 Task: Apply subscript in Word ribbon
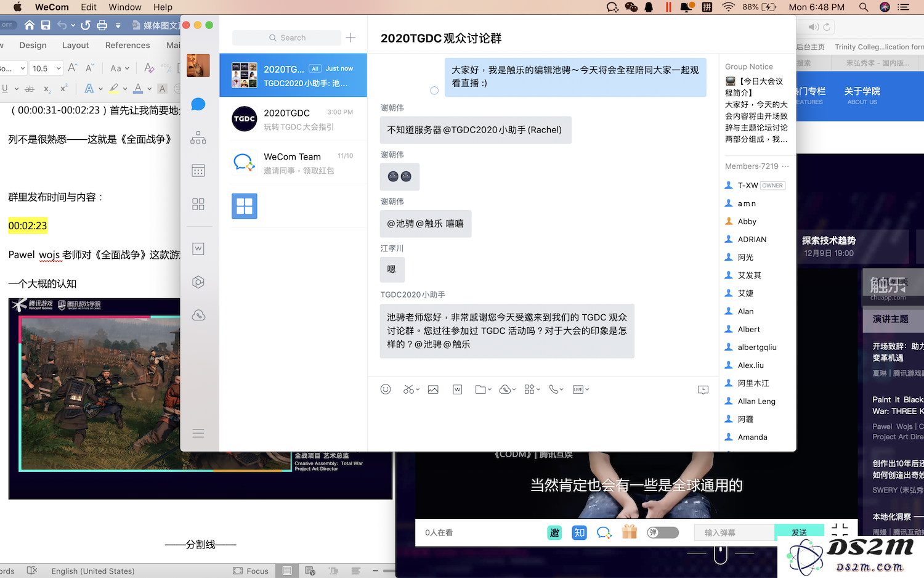pyautogui.click(x=47, y=89)
